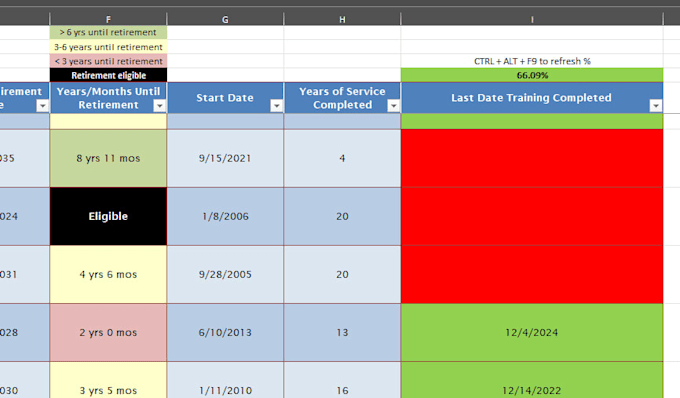Select the start date 9/28/2005 cell
Viewport: 680px width, 398px height.
(x=225, y=274)
